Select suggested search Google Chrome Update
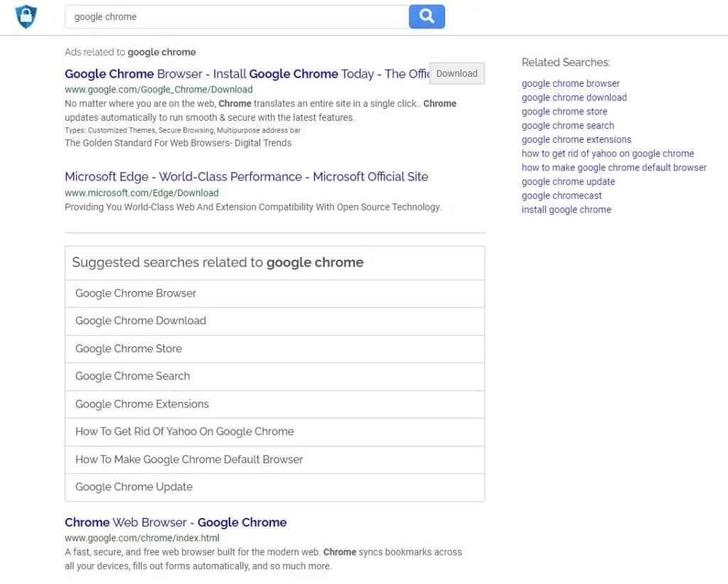728x584 pixels. point(134,487)
